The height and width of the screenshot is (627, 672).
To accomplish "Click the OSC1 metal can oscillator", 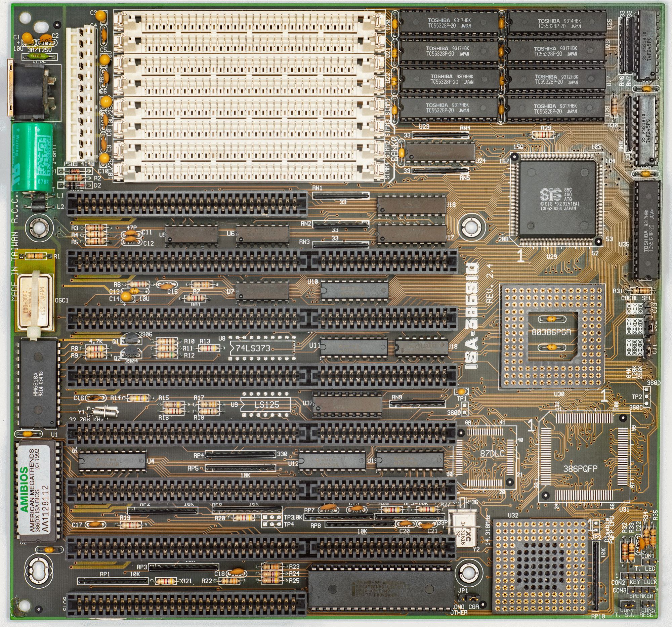I will click(x=35, y=302).
